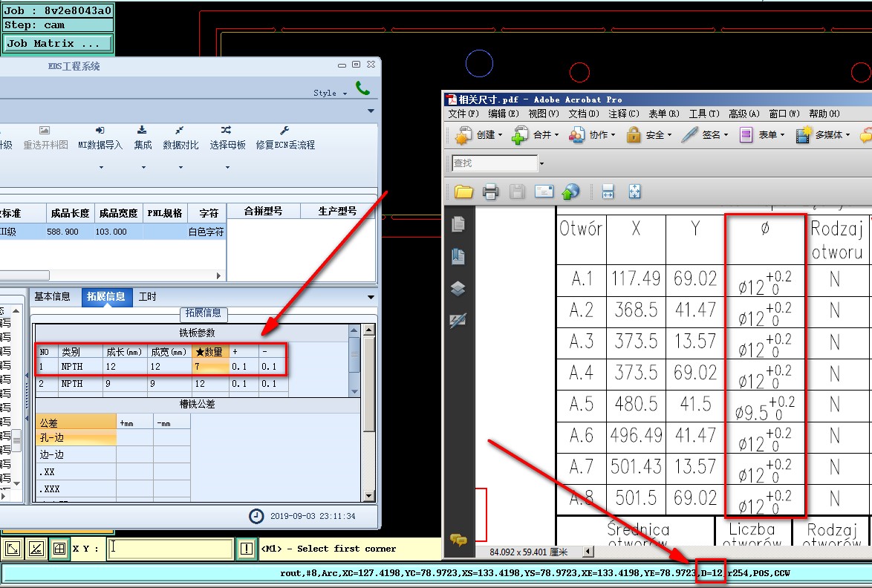The width and height of the screenshot is (872, 588).
Task: Open the 视图(V) menu in Acrobat
Action: pos(544,114)
